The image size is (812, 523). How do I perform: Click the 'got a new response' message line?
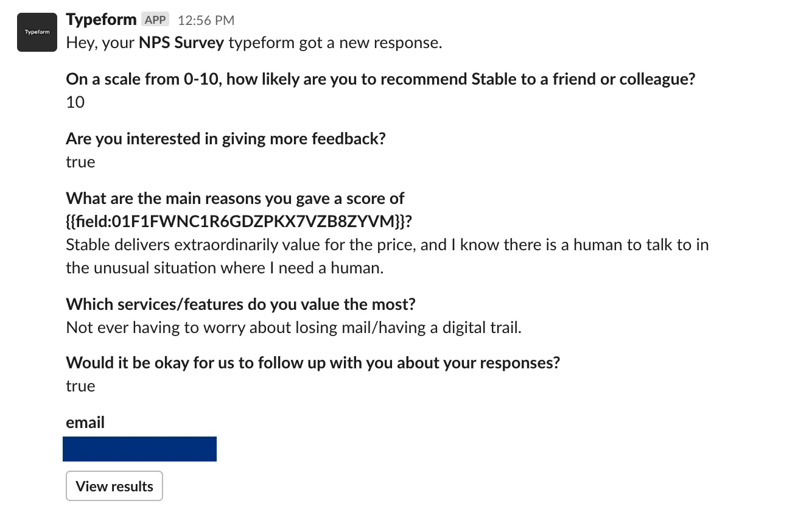click(254, 43)
